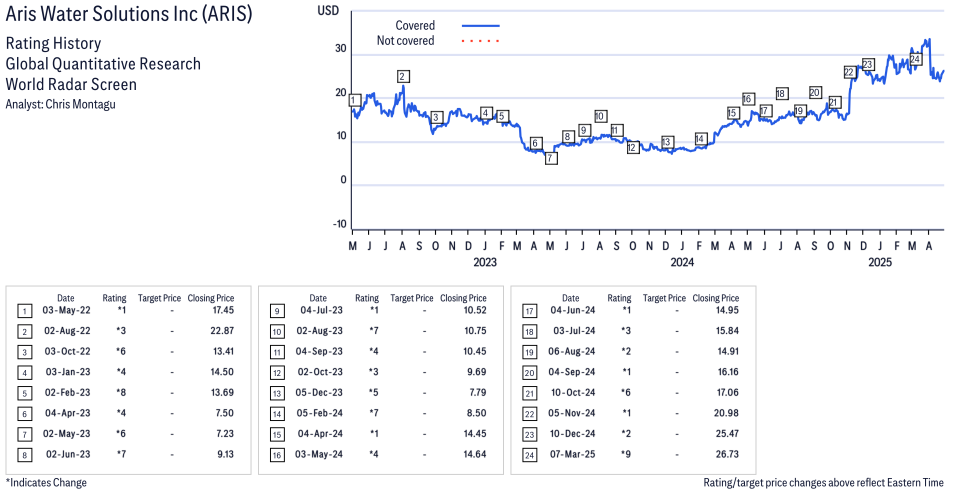The height and width of the screenshot is (489, 955).
Task: Click the 2023 year label under the chart
Action: pyautogui.click(x=485, y=262)
